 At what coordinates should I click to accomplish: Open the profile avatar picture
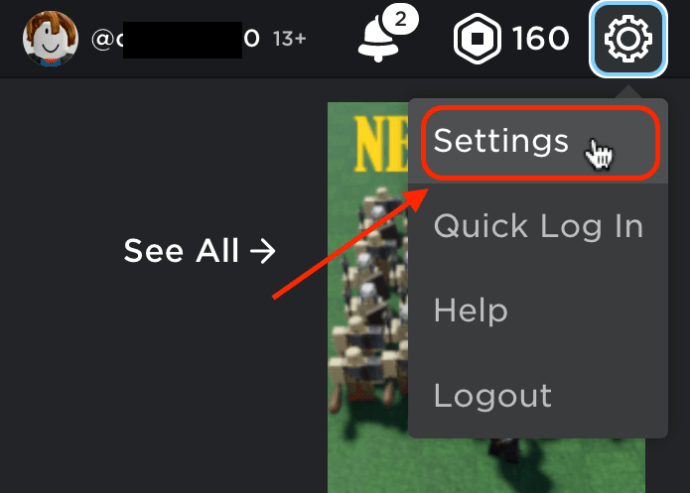pyautogui.click(x=51, y=39)
